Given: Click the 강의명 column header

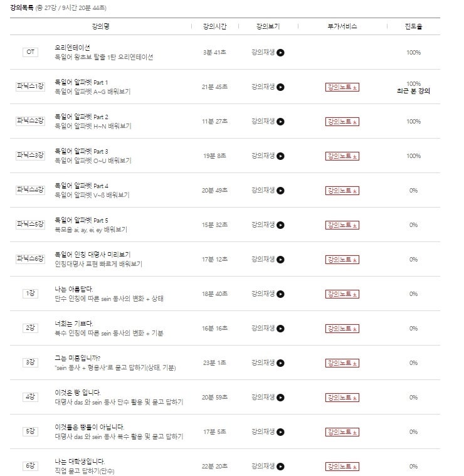Looking at the screenshot, I should point(101,26).
